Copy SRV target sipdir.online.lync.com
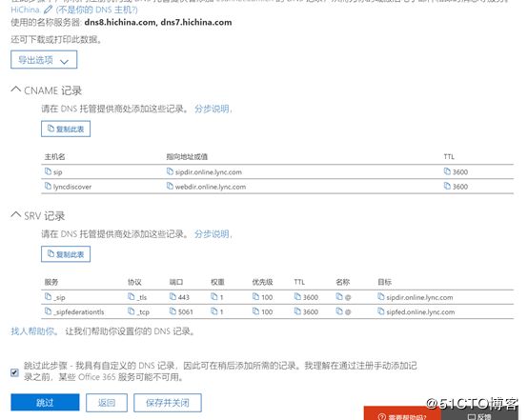This screenshot has height=420, width=528. (x=381, y=296)
